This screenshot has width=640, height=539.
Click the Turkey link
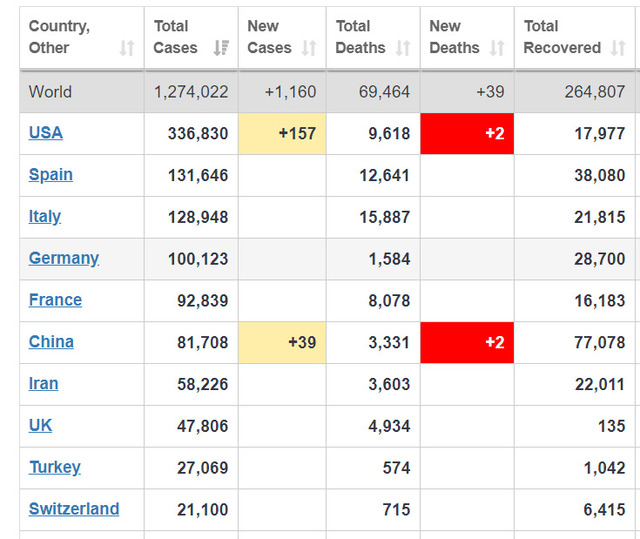click(55, 467)
